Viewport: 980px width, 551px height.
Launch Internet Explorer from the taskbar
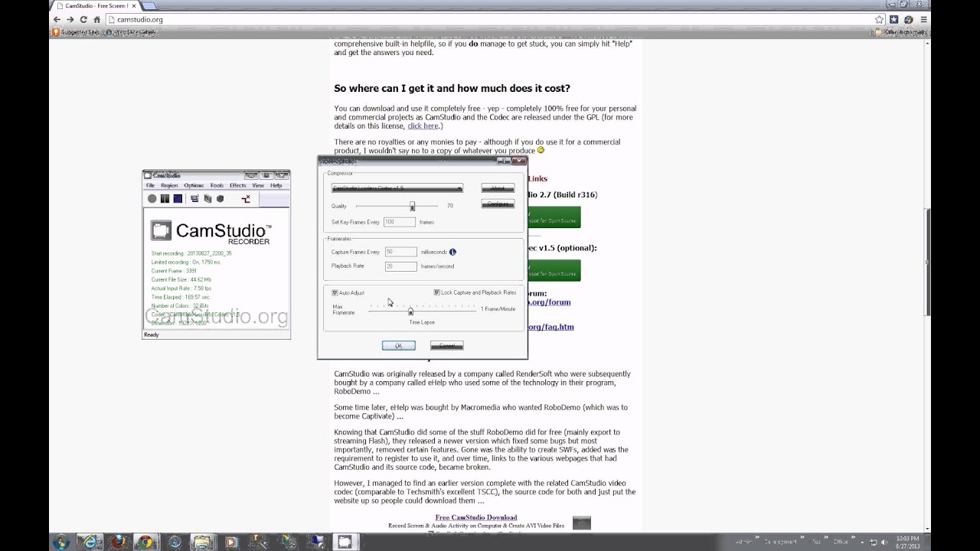point(90,543)
